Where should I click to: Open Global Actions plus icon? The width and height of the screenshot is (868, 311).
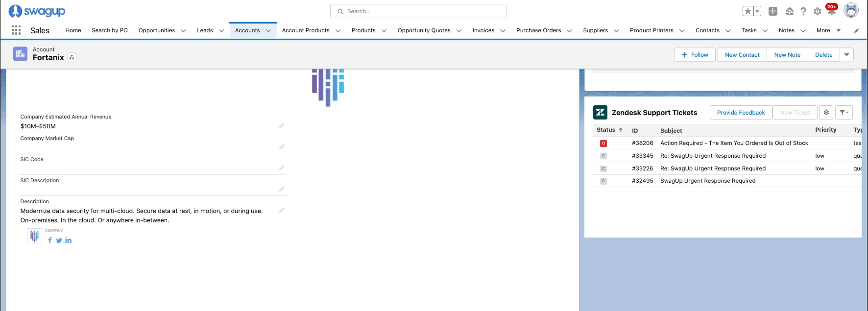point(773,11)
